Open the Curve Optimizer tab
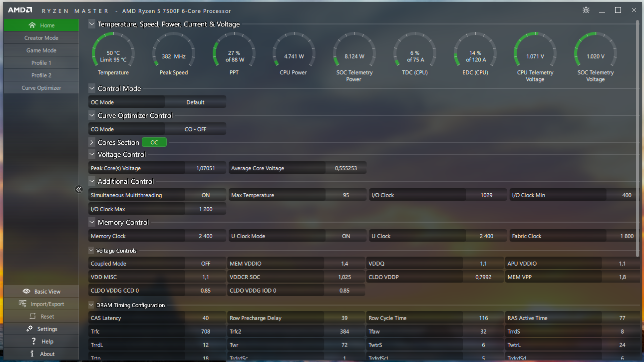 pyautogui.click(x=41, y=88)
